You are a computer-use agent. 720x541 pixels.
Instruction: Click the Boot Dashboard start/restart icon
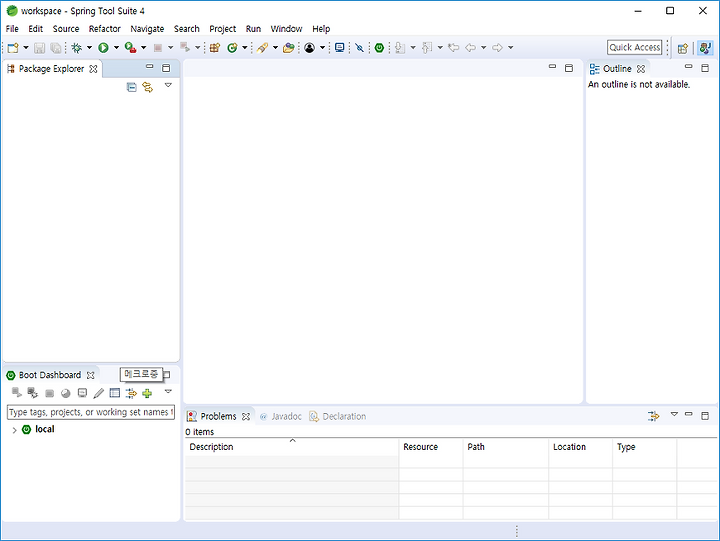pyautogui.click(x=17, y=393)
